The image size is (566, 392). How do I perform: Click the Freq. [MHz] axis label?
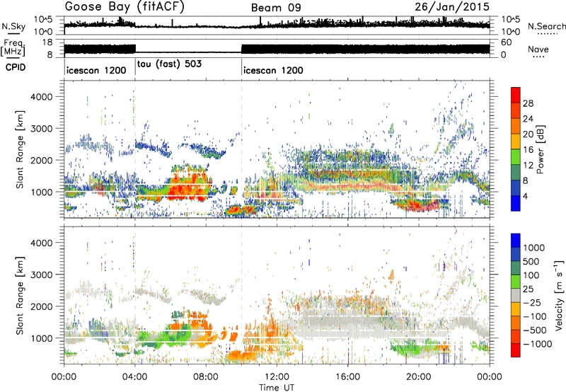13,48
